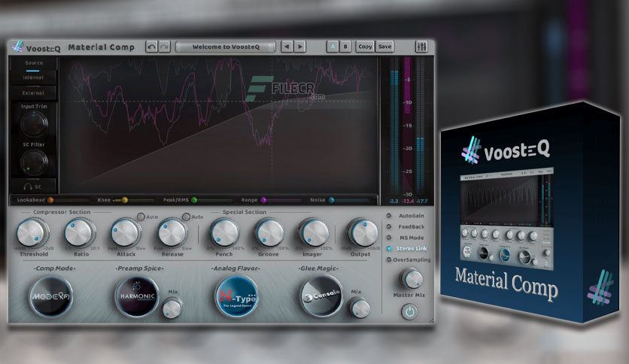
Task: Click the Copy button
Action: (x=365, y=47)
